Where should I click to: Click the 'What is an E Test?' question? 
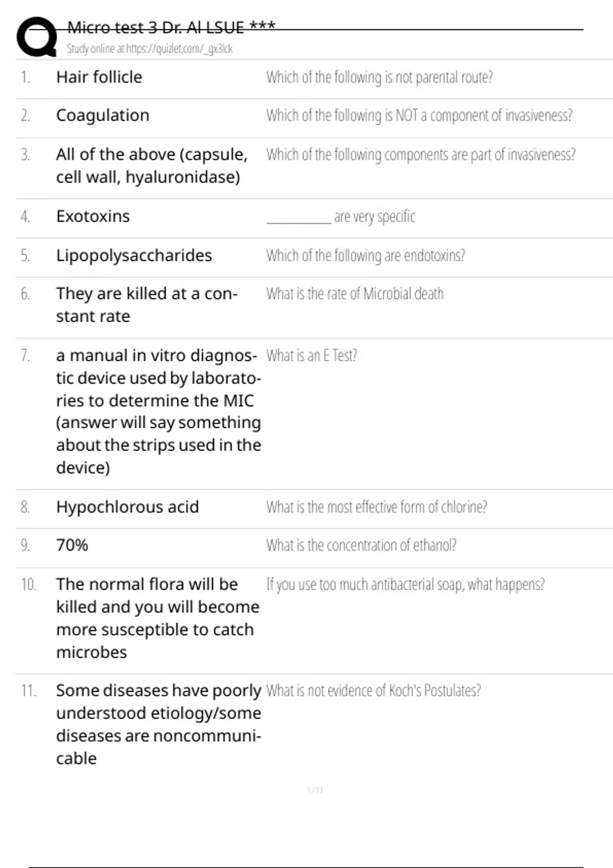coord(312,355)
